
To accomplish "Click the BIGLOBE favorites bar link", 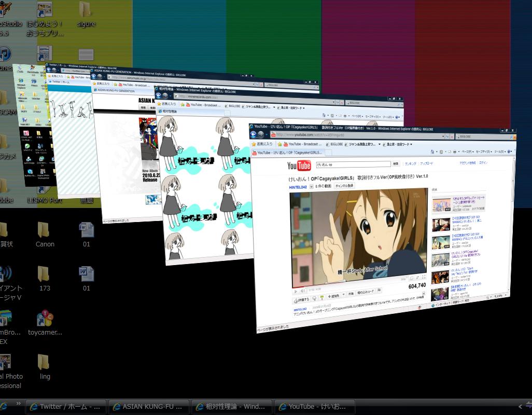I will coord(334,144).
